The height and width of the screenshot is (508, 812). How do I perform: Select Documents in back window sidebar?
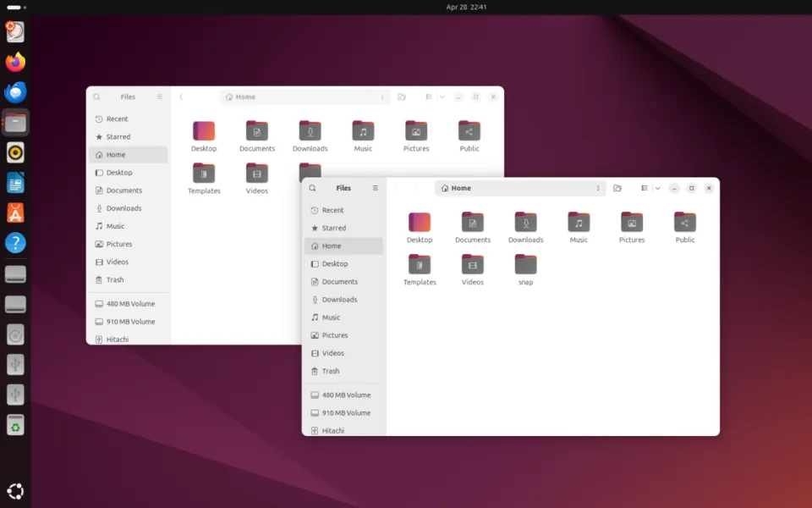129,190
